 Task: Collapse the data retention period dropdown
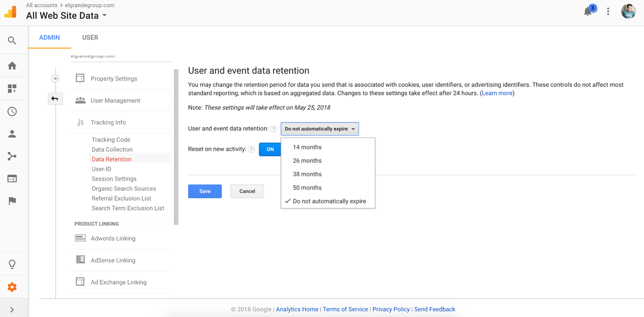click(x=320, y=129)
